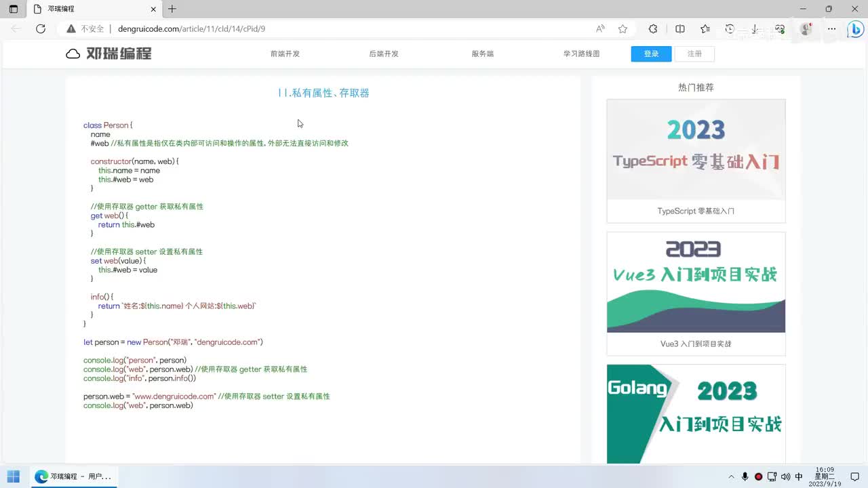Image resolution: width=868 pixels, height=488 pixels.
Task: Open browser history icon
Action: point(730,28)
